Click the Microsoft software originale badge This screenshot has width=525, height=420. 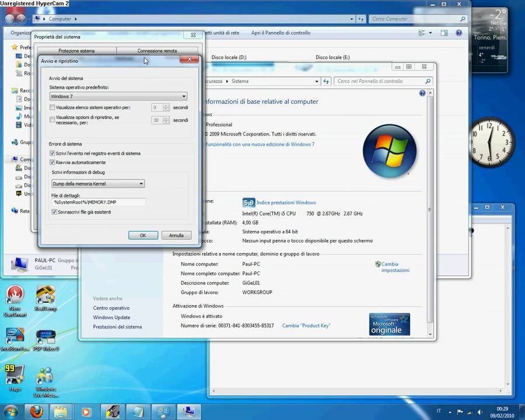point(390,324)
